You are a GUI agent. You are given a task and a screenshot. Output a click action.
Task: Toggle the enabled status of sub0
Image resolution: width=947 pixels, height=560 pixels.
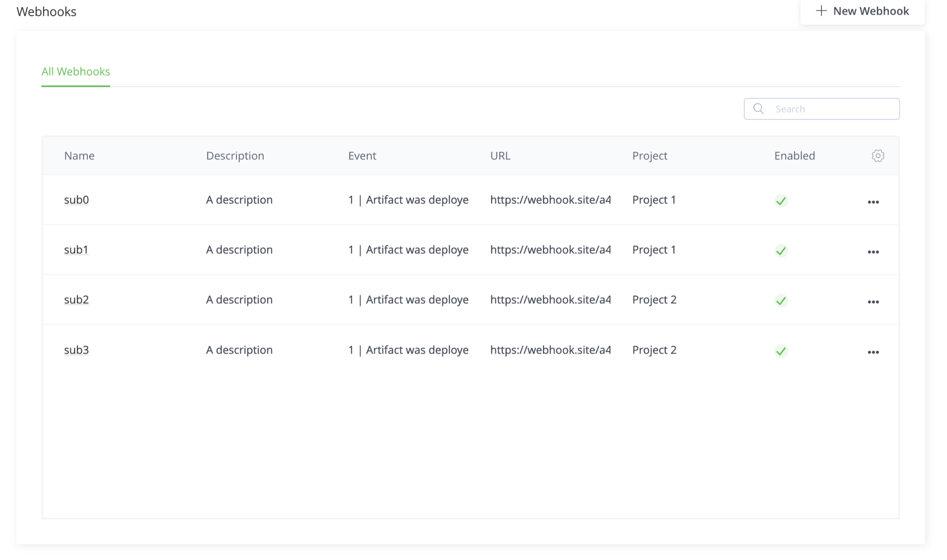coord(781,201)
